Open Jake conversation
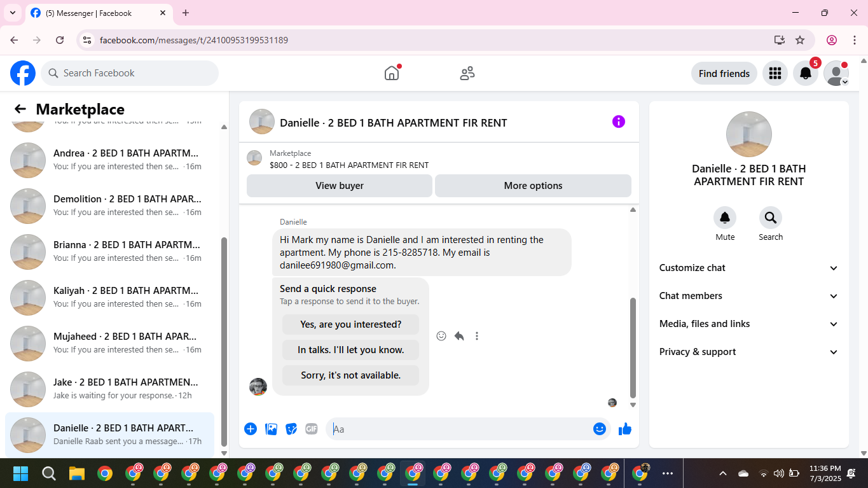The width and height of the screenshot is (868, 488). coord(109,389)
